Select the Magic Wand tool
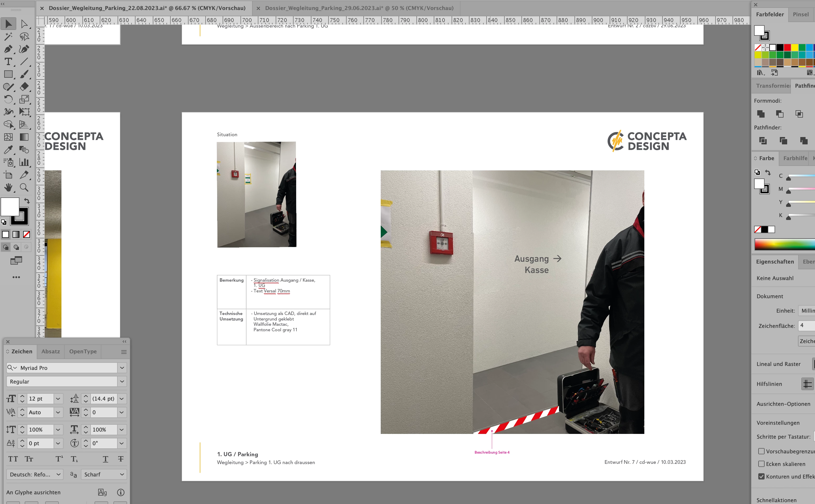Image resolution: width=815 pixels, height=504 pixels. 8,36
